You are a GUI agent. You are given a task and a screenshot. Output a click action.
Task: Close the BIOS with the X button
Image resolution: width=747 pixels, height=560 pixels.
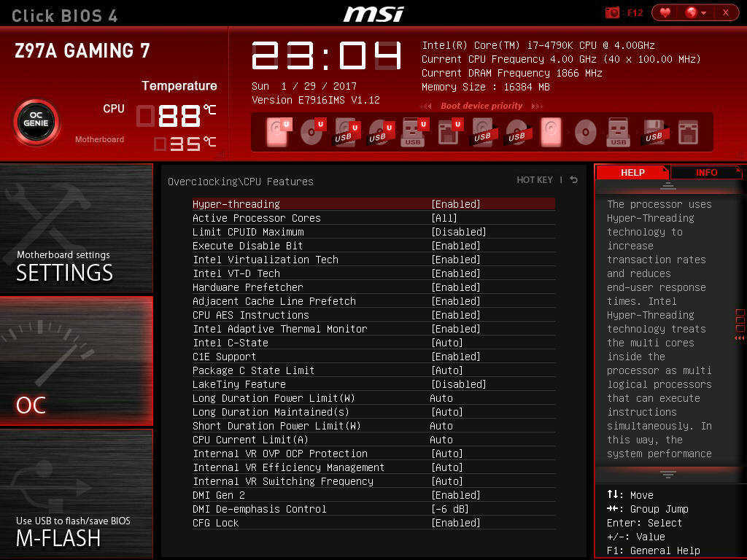pos(726,12)
